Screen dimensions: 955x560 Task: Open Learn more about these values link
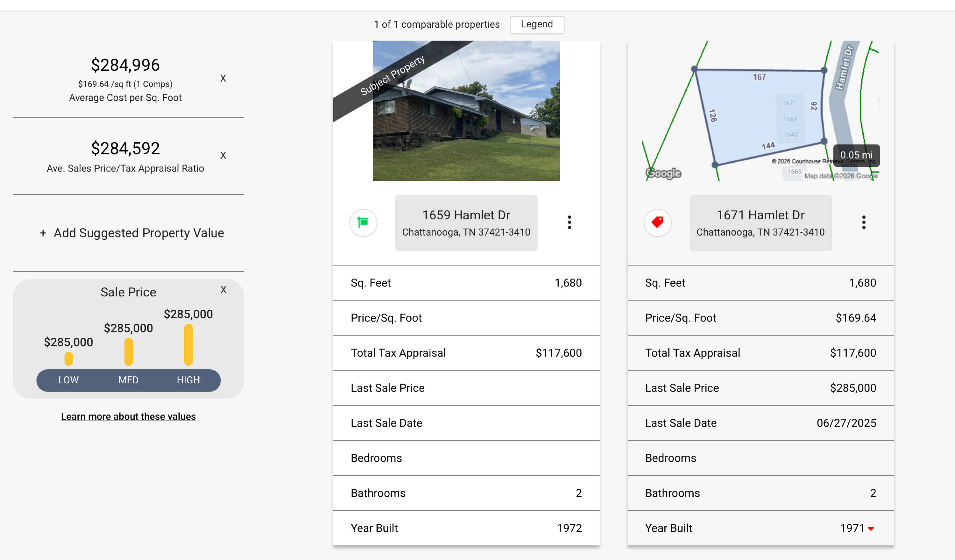[128, 416]
